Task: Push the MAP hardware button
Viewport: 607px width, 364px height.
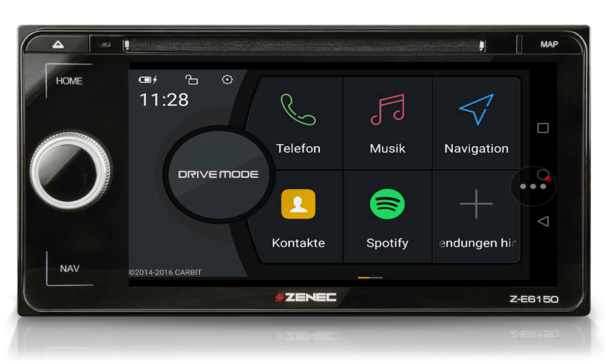Action: click(549, 44)
